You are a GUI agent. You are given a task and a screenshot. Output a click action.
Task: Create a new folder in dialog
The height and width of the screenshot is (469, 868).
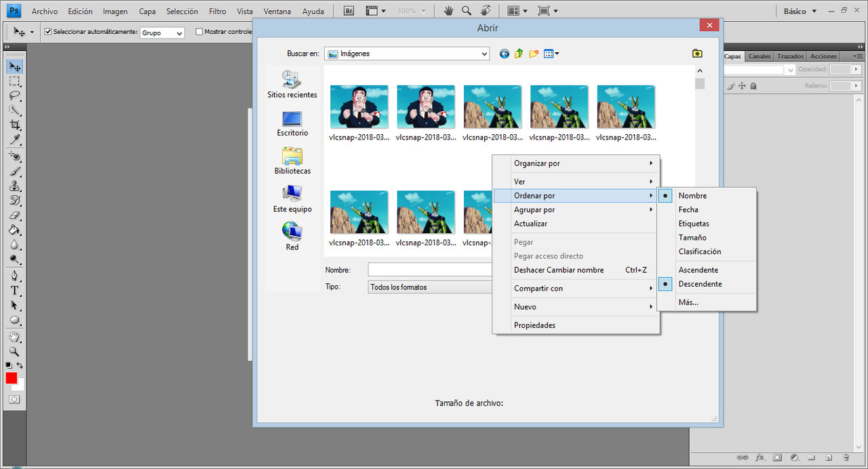(x=534, y=54)
